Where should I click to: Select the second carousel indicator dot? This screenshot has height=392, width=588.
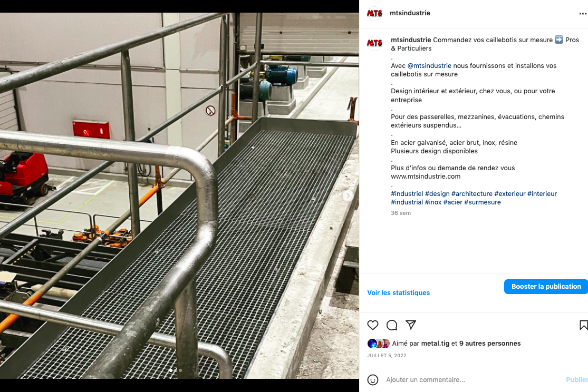(176, 370)
